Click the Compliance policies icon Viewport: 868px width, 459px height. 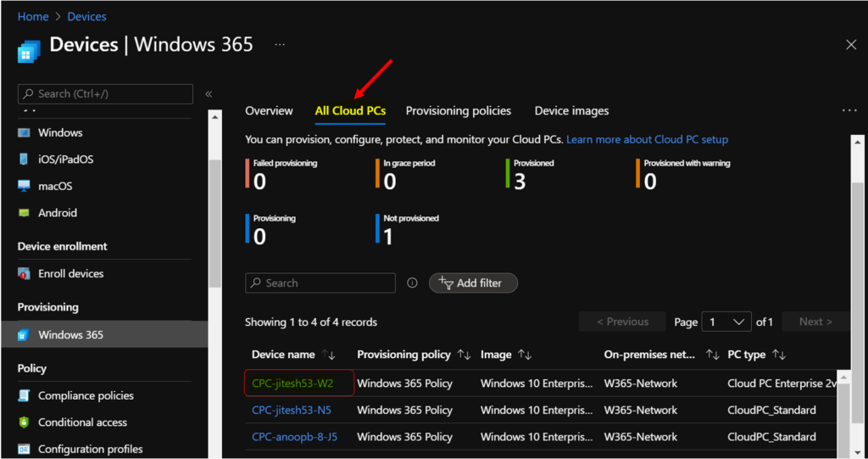[24, 396]
